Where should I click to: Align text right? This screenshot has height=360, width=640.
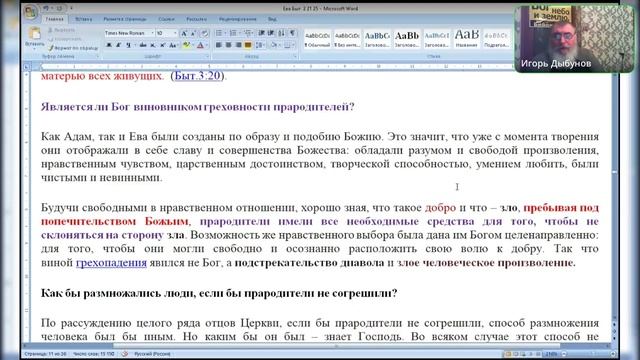238,45
